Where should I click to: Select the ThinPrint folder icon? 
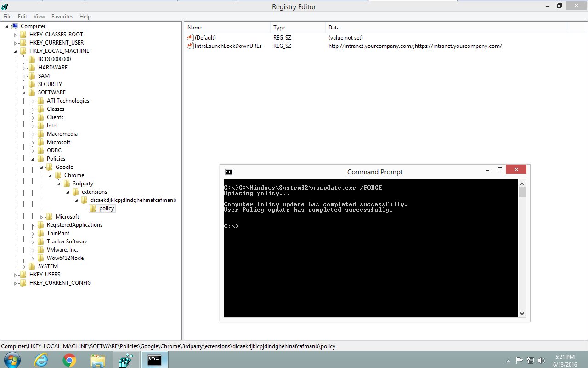pos(40,233)
